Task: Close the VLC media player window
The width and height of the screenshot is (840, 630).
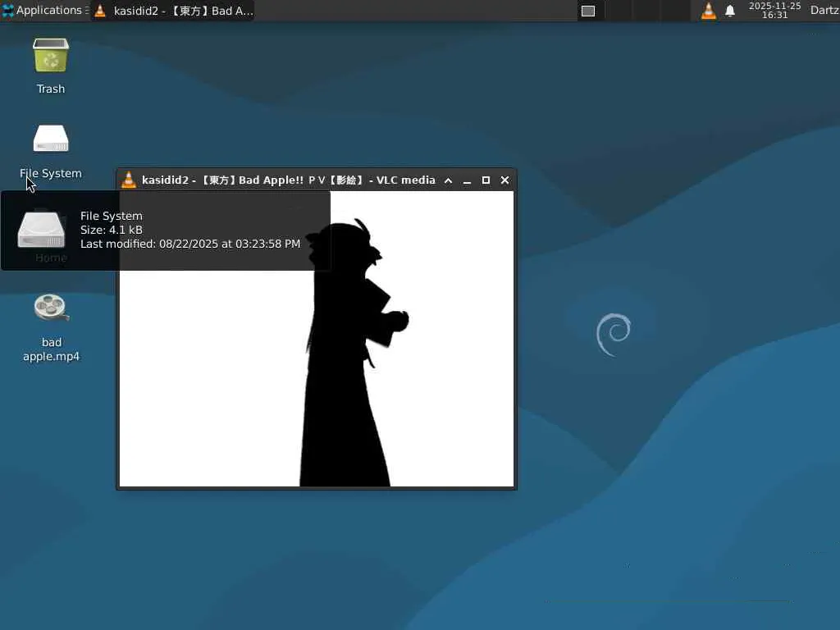Action: pyautogui.click(x=504, y=180)
